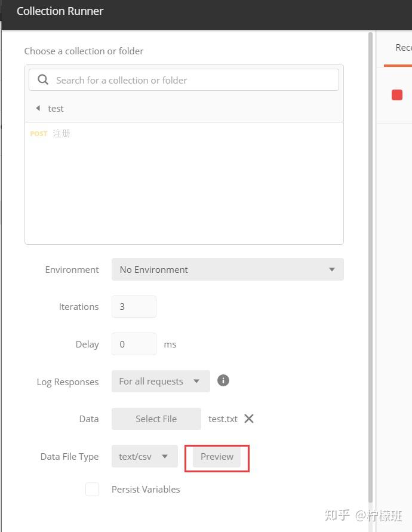Open the No Environment dropdown
Screen dimensions: 412x532
pyautogui.click(x=227, y=269)
